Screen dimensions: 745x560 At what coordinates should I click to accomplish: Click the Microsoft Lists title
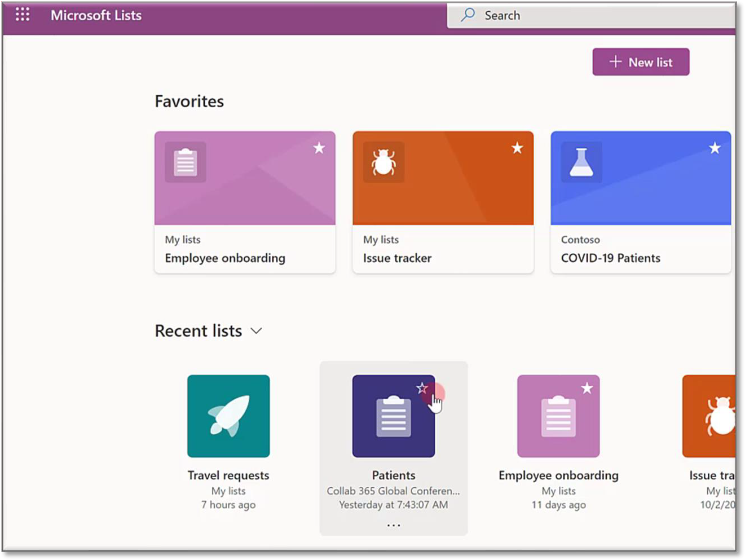pyautogui.click(x=96, y=15)
